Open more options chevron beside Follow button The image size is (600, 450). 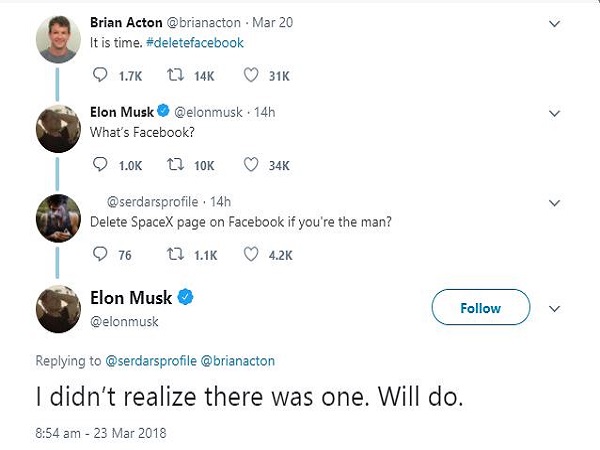pyautogui.click(x=555, y=308)
